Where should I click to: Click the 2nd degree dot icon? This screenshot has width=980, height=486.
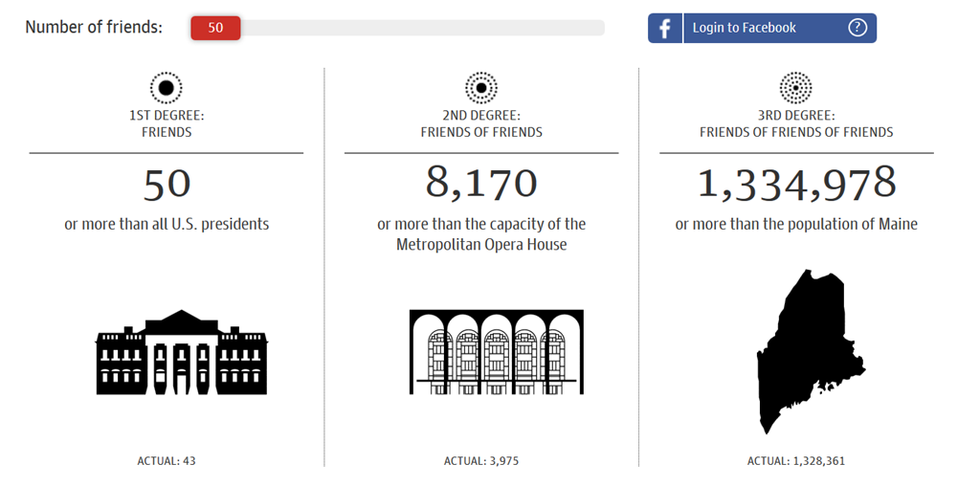(481, 88)
